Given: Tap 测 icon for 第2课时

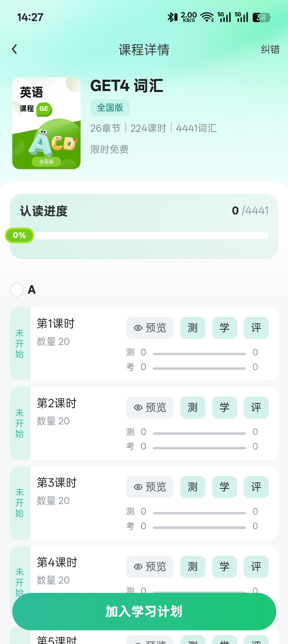Looking at the screenshot, I should click(x=193, y=407).
